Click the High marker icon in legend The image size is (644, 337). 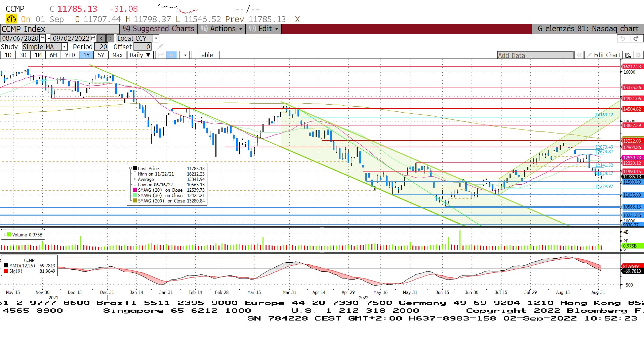tap(135, 174)
